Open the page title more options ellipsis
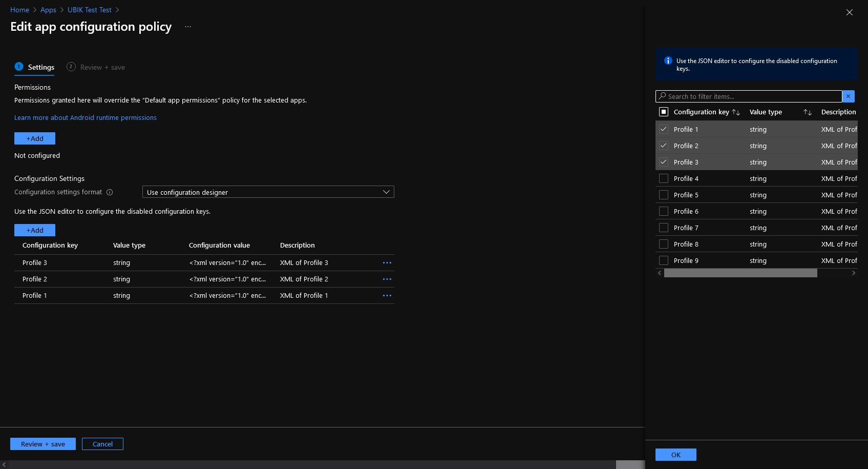868x469 pixels. 188,27
